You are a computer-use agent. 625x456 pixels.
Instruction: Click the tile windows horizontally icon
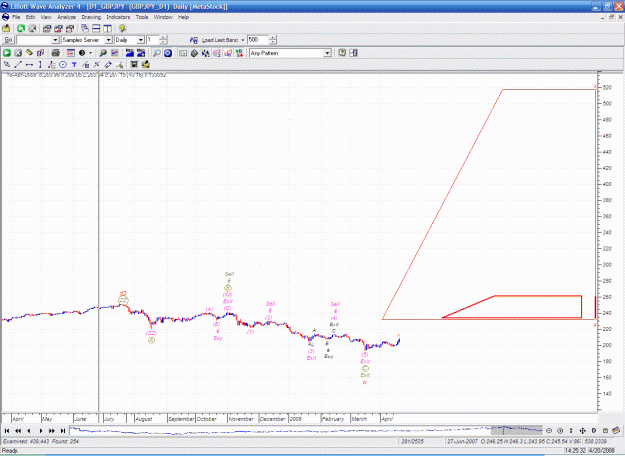pos(96,28)
